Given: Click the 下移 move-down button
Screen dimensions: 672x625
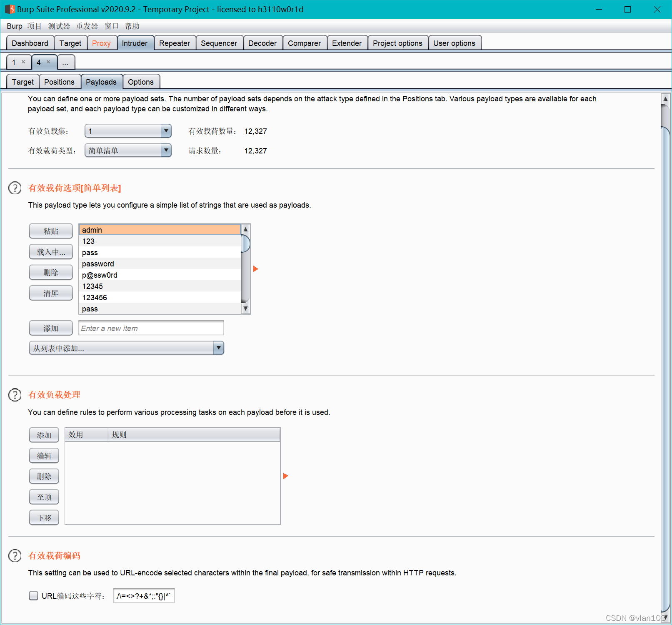Looking at the screenshot, I should click(44, 517).
